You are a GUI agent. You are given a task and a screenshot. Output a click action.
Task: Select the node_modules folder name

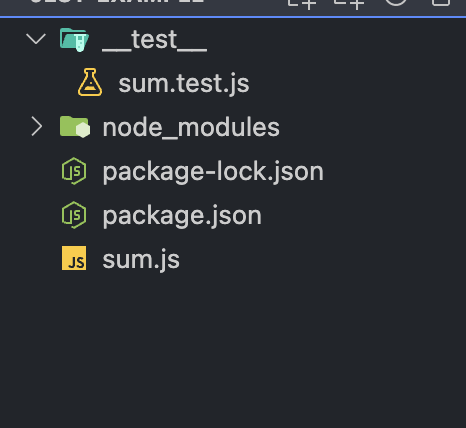point(191,127)
